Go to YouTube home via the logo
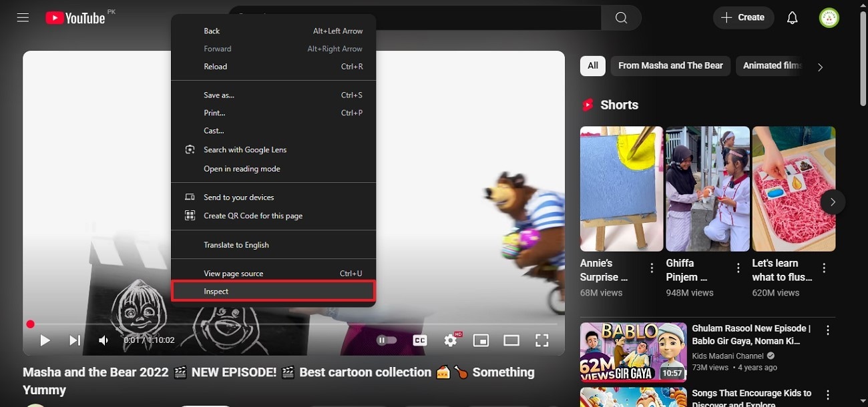 [x=75, y=18]
